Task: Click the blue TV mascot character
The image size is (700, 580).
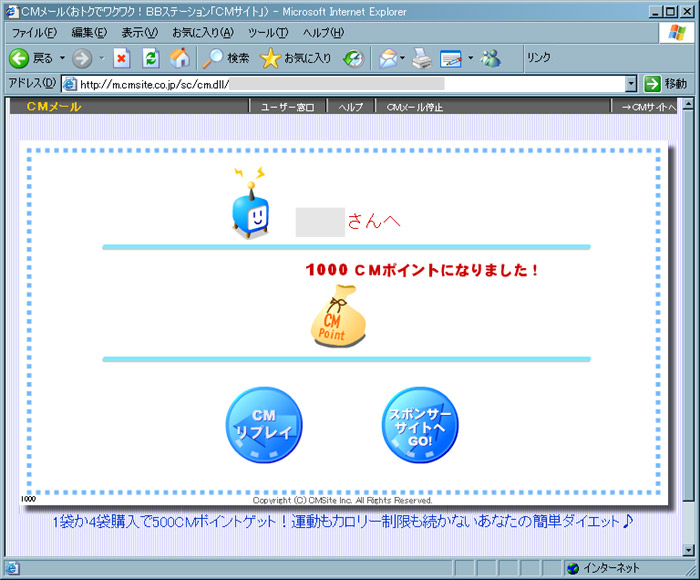Action: 250,203
